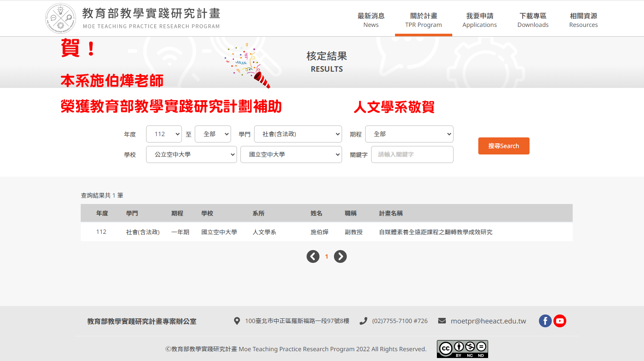Screen dimensions: 644x361
Task: Click the 副教授 title cell
Action: click(x=354, y=232)
